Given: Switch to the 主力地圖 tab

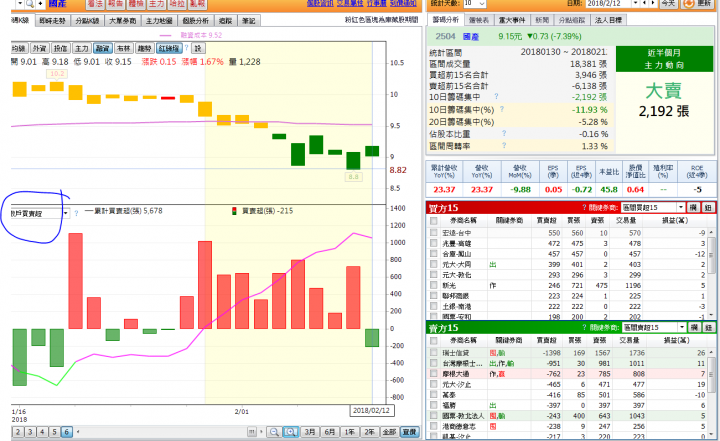Looking at the screenshot, I should (159, 21).
